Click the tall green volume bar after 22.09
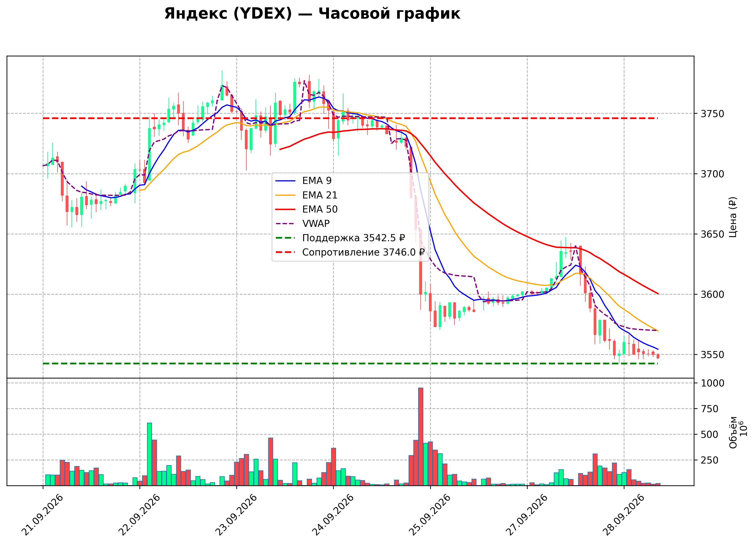The width and height of the screenshot is (756, 544). 149,454
